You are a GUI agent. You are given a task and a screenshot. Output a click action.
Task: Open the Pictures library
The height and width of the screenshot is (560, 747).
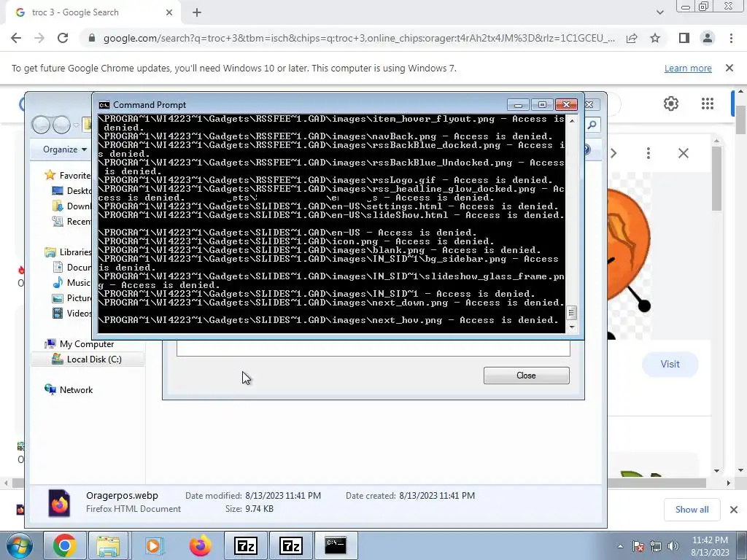(x=71, y=298)
